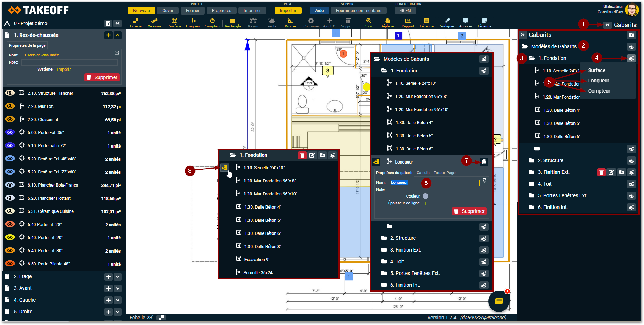Choose the Surface drawing tool
The width and height of the screenshot is (644, 325).
pos(175,23)
